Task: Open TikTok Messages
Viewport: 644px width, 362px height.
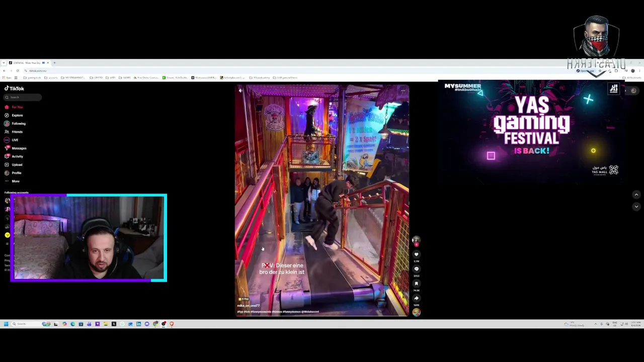Action: click(16, 148)
